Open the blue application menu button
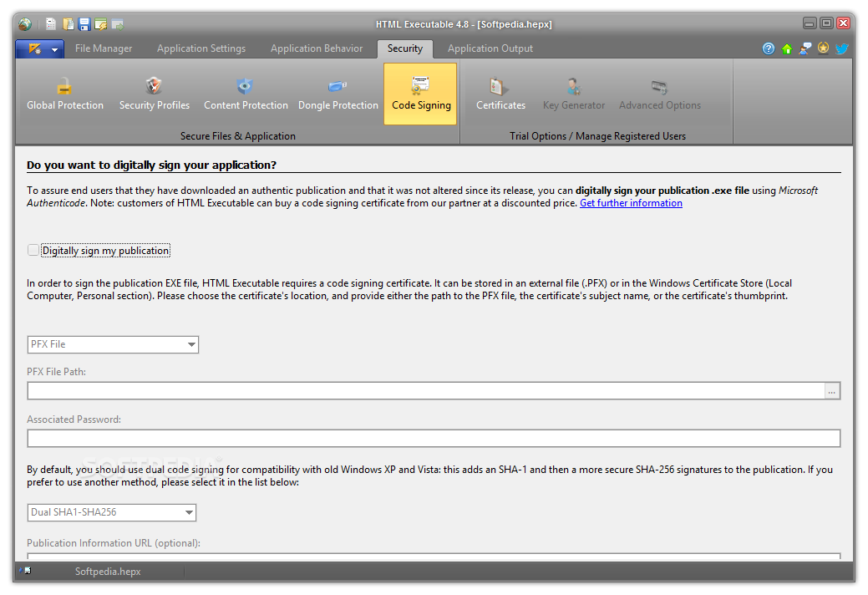 tap(40, 49)
